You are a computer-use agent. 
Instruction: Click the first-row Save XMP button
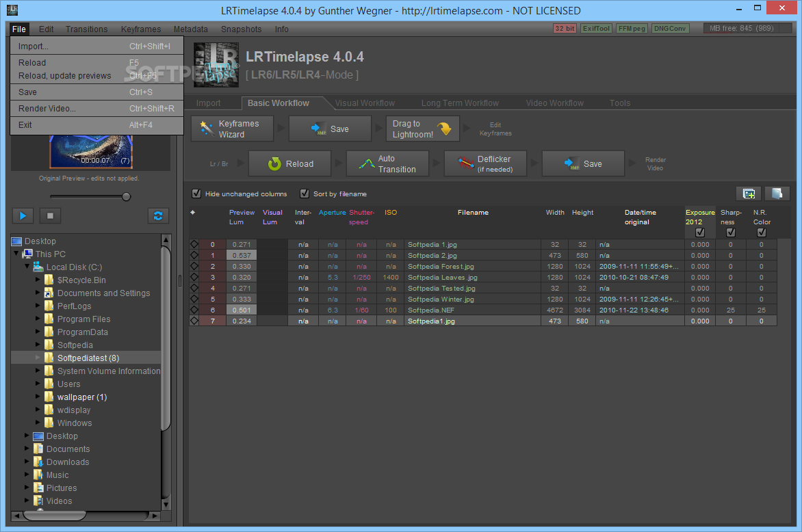click(x=330, y=129)
